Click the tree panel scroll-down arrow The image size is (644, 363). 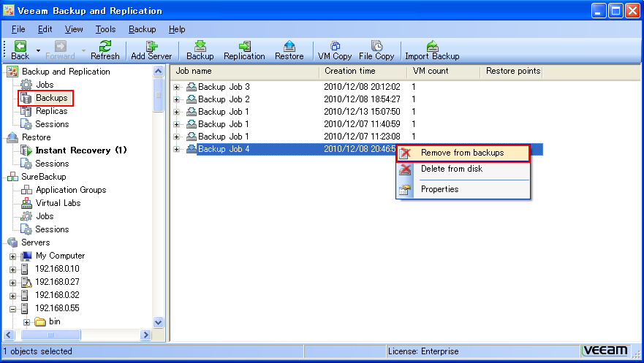click(159, 322)
